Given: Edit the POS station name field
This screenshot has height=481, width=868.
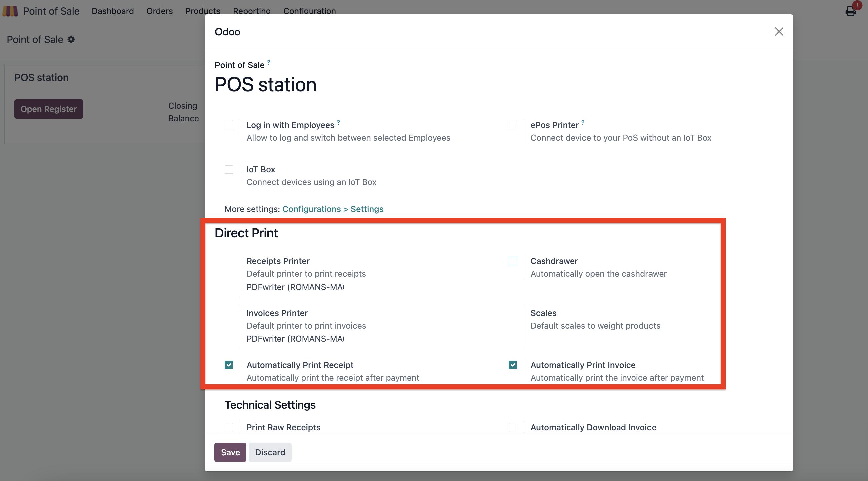Looking at the screenshot, I should [x=266, y=84].
